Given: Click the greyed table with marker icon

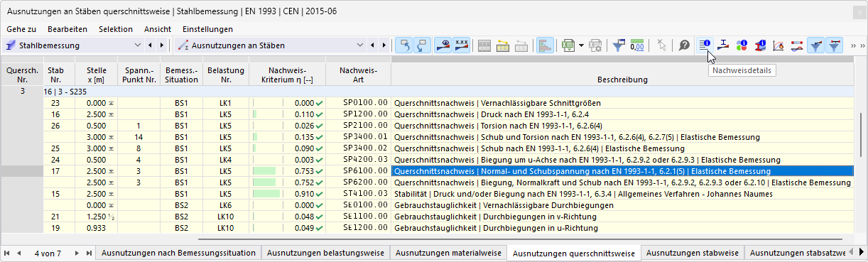Looking at the screenshot, I should pyautogui.click(x=521, y=45).
